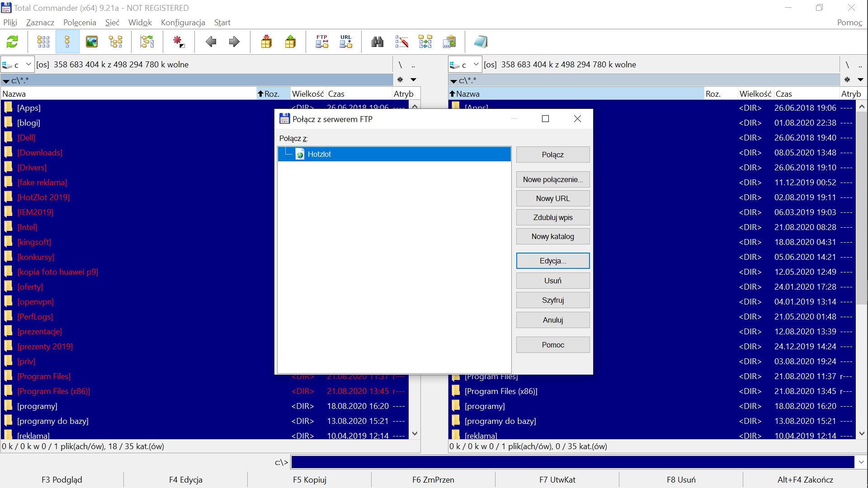This screenshot has height=488, width=868.
Task: Click the command line input field
Action: (573, 462)
